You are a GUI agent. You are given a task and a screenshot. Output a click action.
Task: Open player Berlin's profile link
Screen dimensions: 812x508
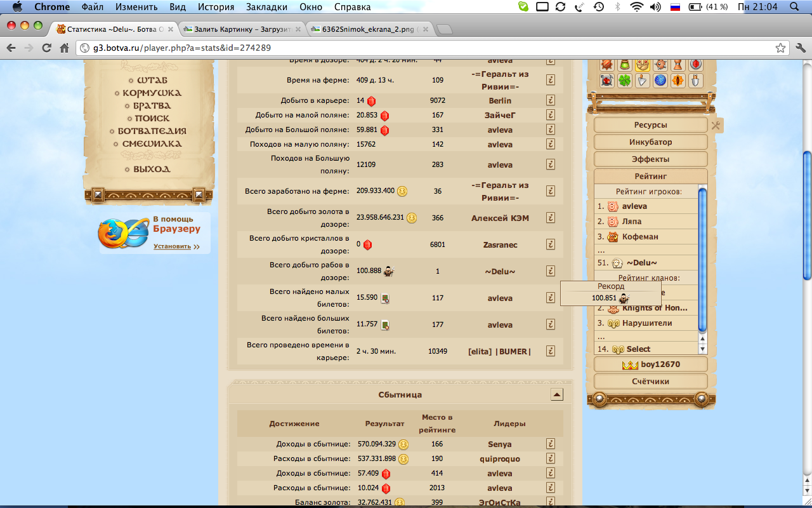click(500, 100)
